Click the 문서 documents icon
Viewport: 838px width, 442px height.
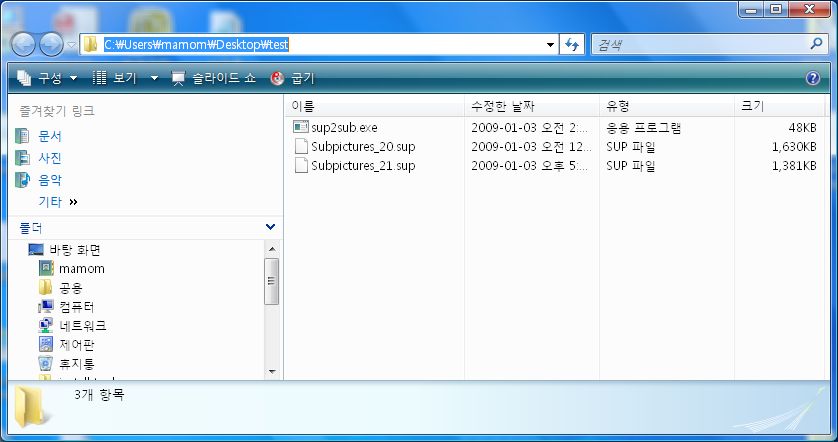coord(22,136)
